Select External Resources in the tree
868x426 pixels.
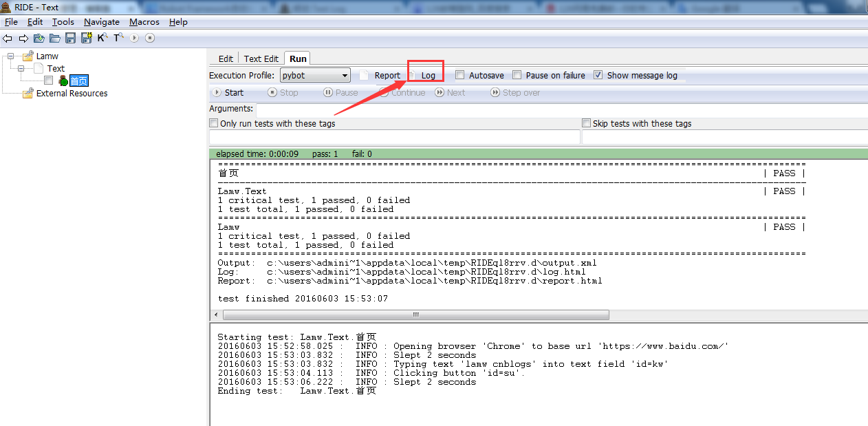pos(72,94)
